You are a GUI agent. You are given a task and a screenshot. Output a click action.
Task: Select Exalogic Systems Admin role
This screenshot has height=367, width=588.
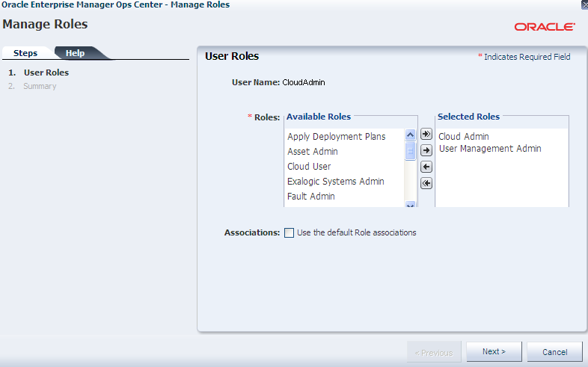pyautogui.click(x=336, y=181)
